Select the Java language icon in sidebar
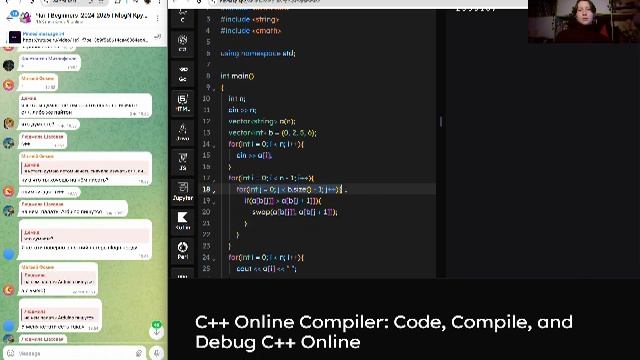This screenshot has width=640, height=360. (x=182, y=132)
